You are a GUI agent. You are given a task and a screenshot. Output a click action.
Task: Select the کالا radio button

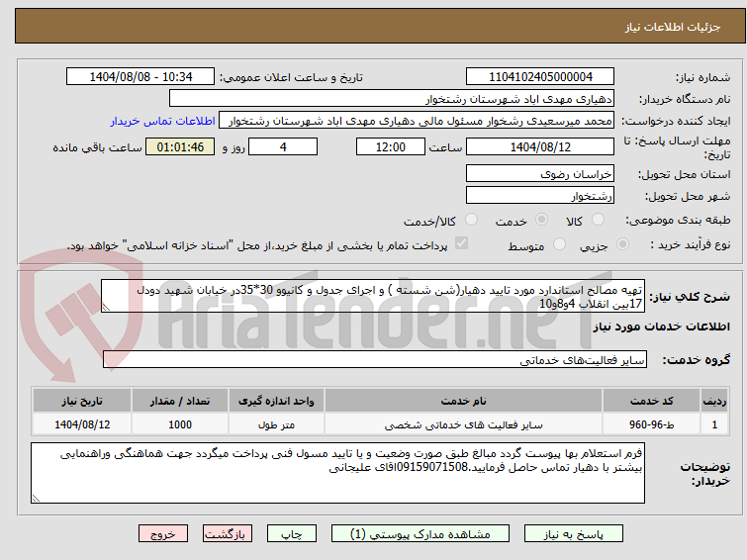tap(598, 220)
